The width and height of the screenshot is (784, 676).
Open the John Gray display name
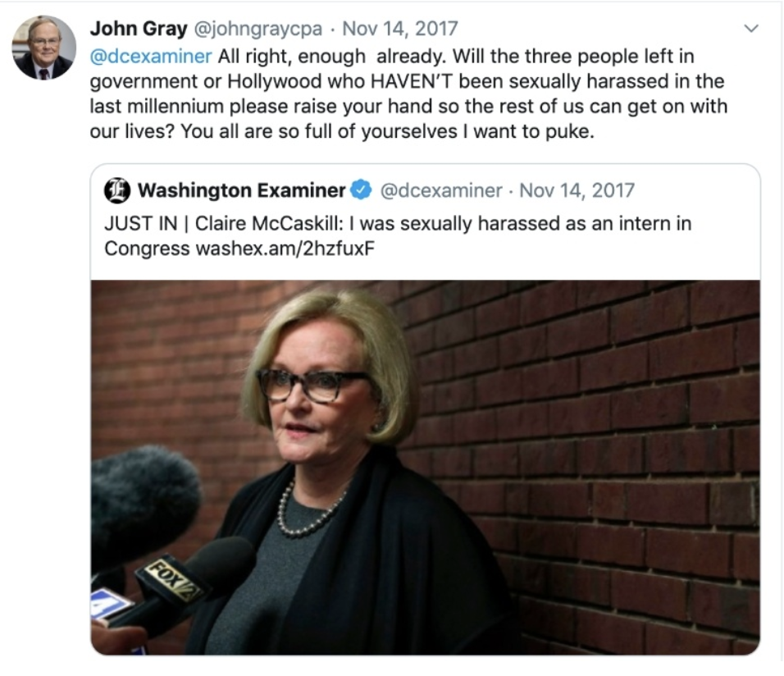click(139, 29)
